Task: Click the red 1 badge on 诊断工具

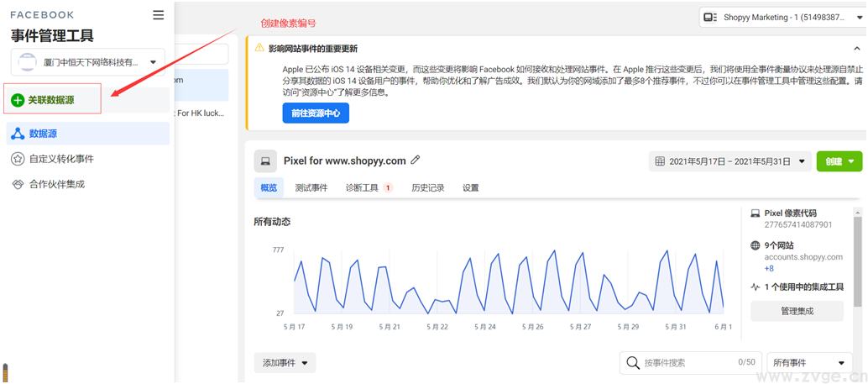Action: [x=388, y=188]
